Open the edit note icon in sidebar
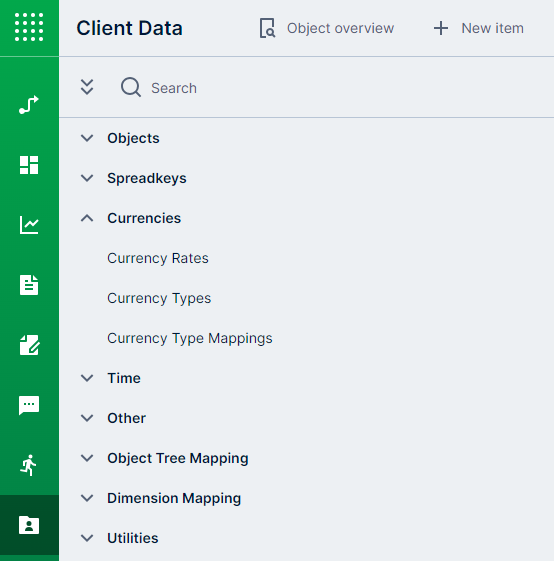The height and width of the screenshot is (561, 554). [x=29, y=345]
